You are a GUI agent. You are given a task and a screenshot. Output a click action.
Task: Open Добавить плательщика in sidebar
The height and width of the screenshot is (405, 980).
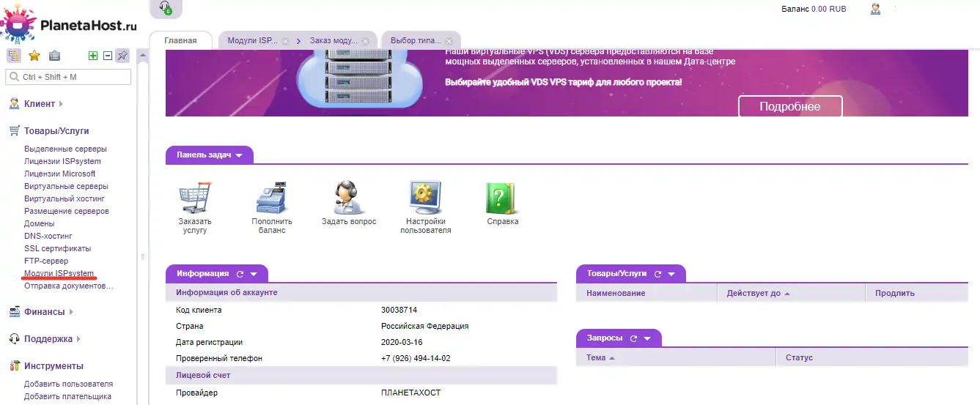tap(67, 396)
